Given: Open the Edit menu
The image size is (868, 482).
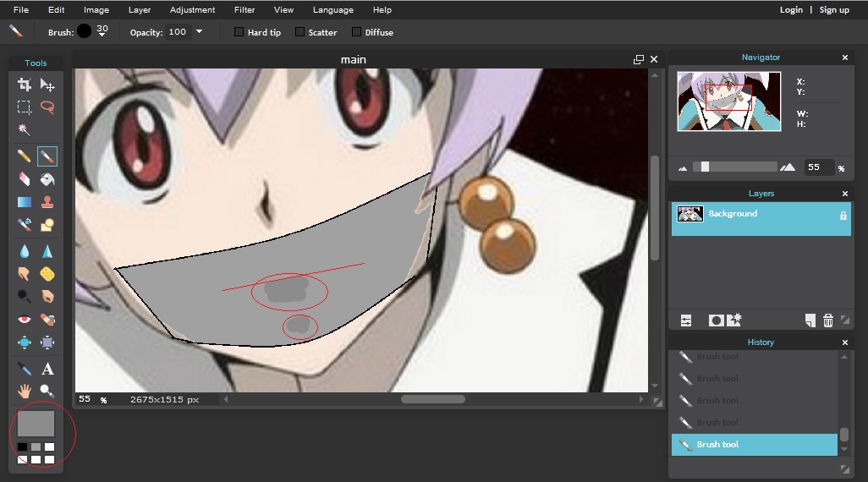Looking at the screenshot, I should pyautogui.click(x=56, y=9).
